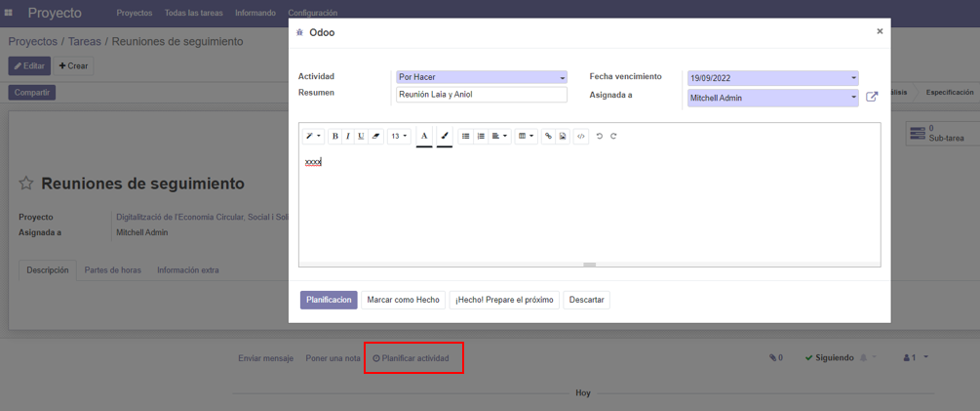
Task: Click the Resumen input field
Action: 482,95
